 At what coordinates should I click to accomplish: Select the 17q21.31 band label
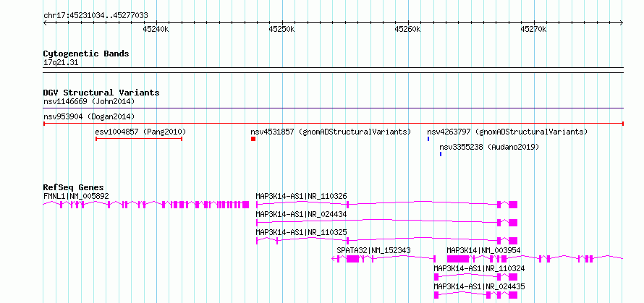click(61, 63)
